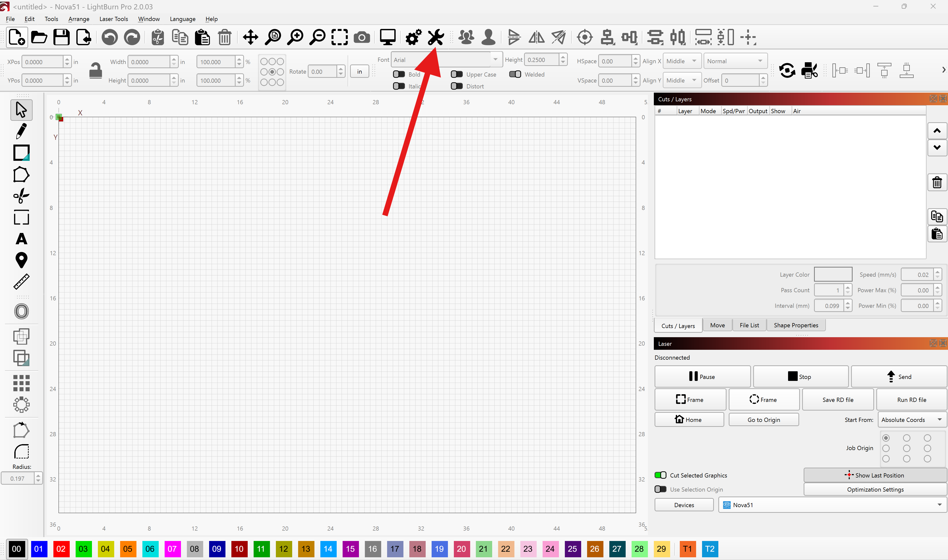Select the Polygon drawing tool
This screenshot has width=948, height=560.
(x=21, y=174)
